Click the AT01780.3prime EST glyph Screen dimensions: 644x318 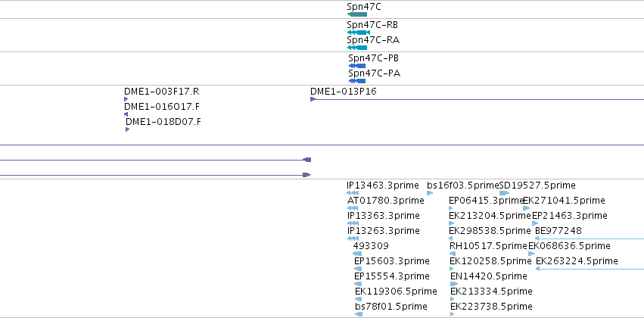pyautogui.click(x=353, y=208)
